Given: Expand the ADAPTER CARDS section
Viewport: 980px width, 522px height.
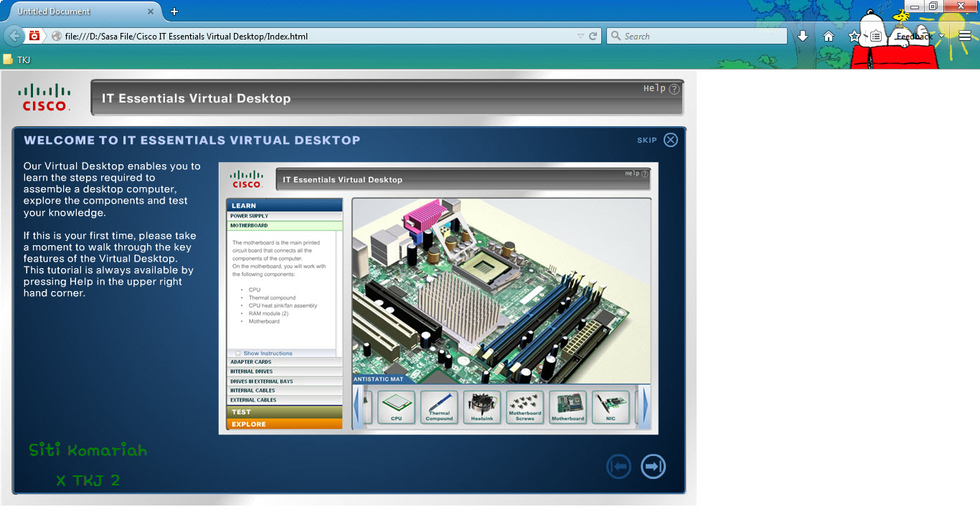Looking at the screenshot, I should click(x=284, y=362).
